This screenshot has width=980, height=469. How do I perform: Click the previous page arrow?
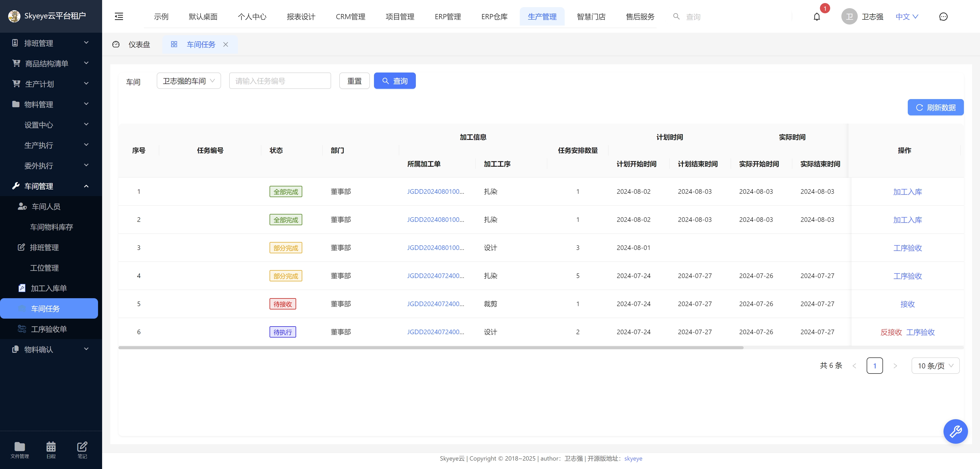[x=854, y=366]
